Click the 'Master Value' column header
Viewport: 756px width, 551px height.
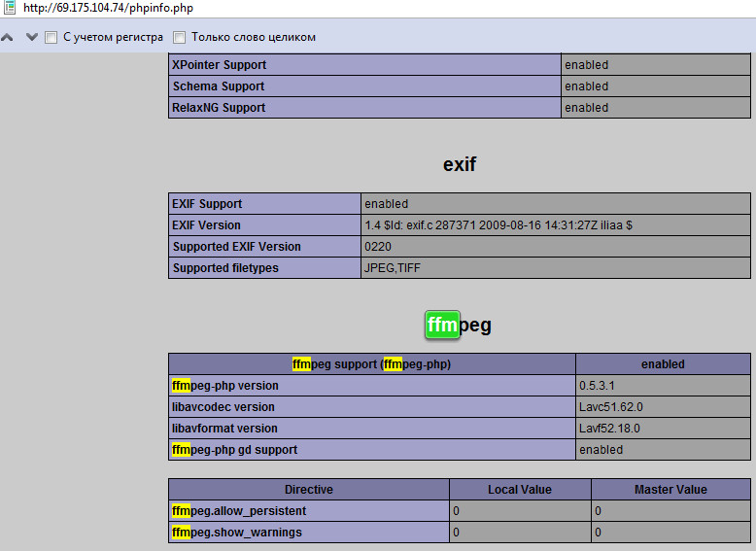[x=670, y=490]
